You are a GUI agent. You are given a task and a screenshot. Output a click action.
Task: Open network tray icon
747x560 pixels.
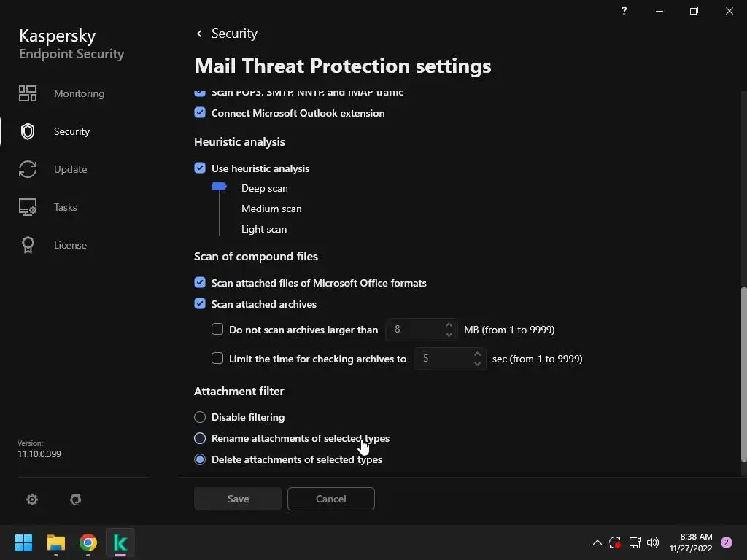[635, 542]
